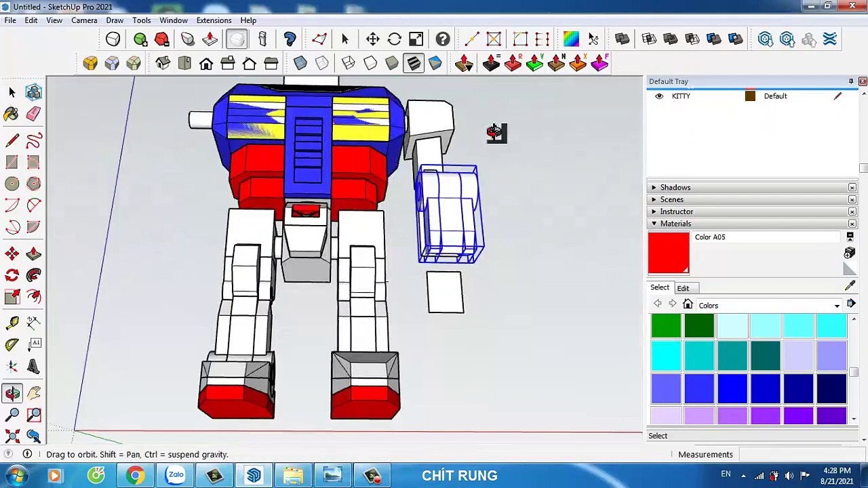Open the Camera menu
The width and height of the screenshot is (868, 488).
tap(84, 20)
